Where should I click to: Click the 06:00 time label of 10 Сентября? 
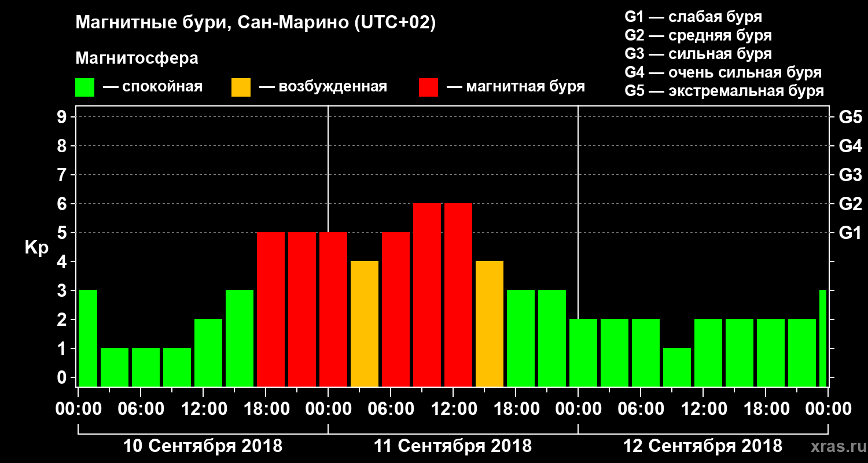tap(141, 409)
